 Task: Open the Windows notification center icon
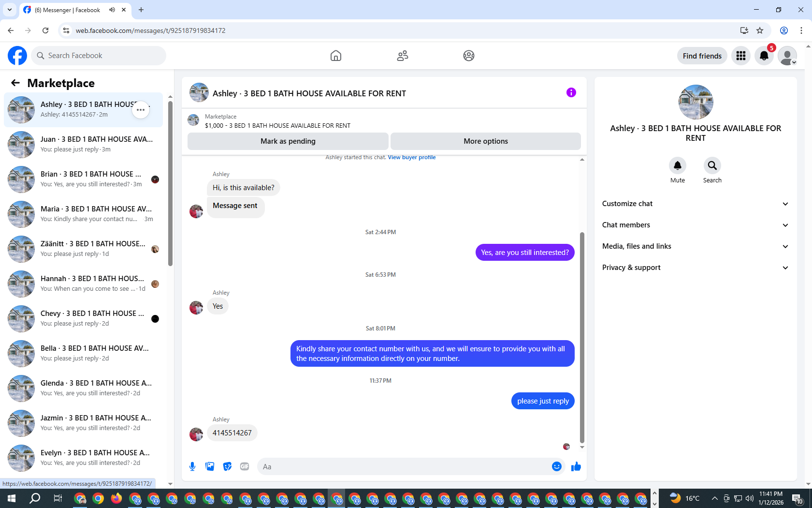click(x=797, y=498)
